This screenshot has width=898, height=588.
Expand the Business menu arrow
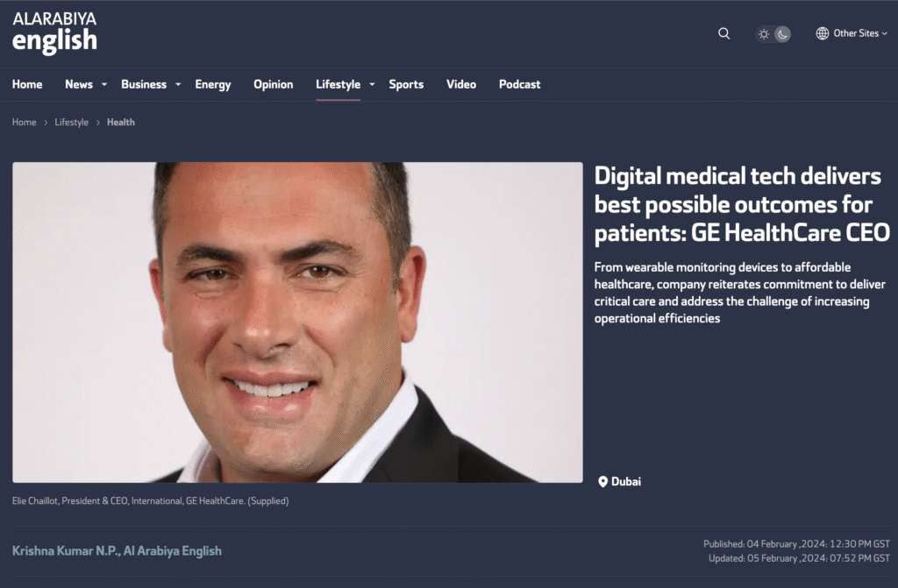coord(178,85)
